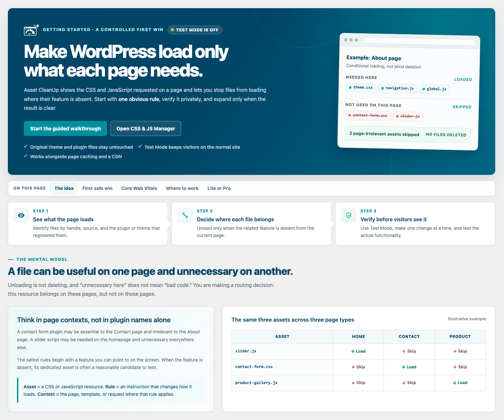Click Skip in slider.js Contact cell

coord(409,351)
